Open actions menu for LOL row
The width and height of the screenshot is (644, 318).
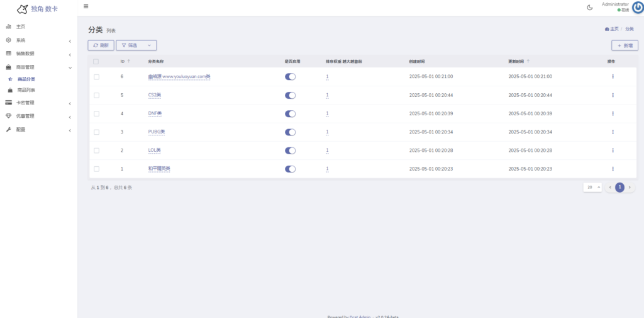pyautogui.click(x=613, y=150)
